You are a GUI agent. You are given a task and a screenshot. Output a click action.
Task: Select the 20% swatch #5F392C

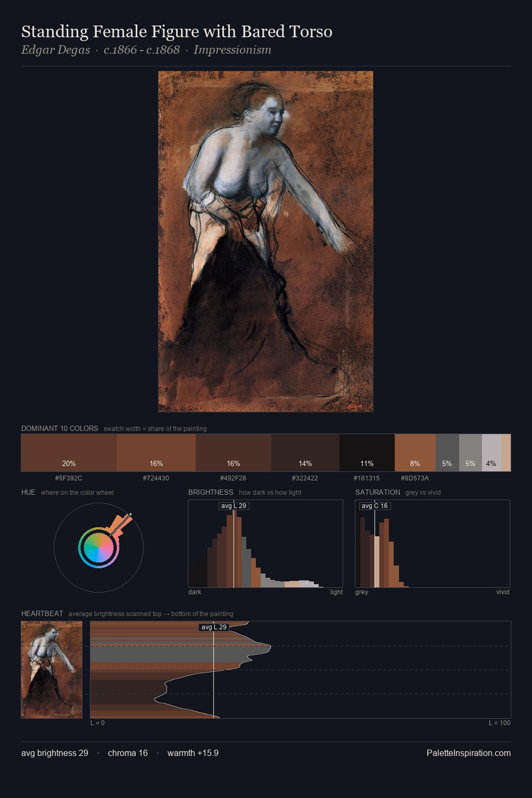pyautogui.click(x=69, y=453)
